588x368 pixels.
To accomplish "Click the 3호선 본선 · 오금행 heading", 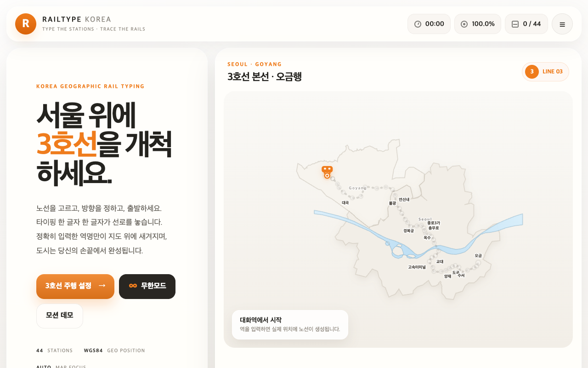I will click(265, 76).
